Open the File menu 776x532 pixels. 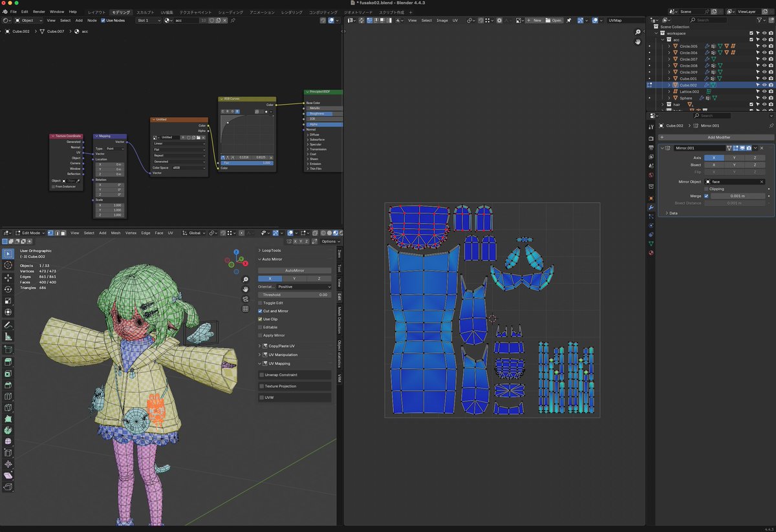coord(14,12)
